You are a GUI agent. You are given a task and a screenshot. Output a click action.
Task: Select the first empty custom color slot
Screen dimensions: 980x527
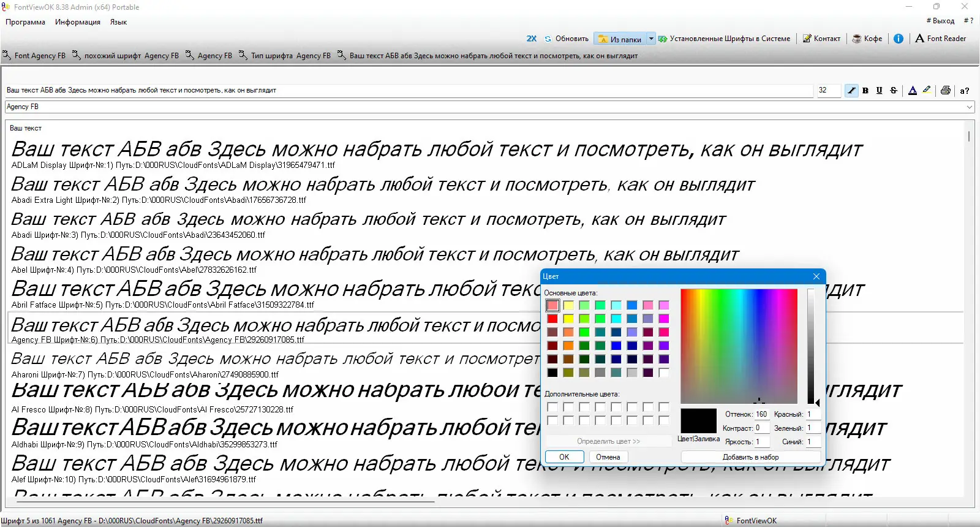(552, 407)
